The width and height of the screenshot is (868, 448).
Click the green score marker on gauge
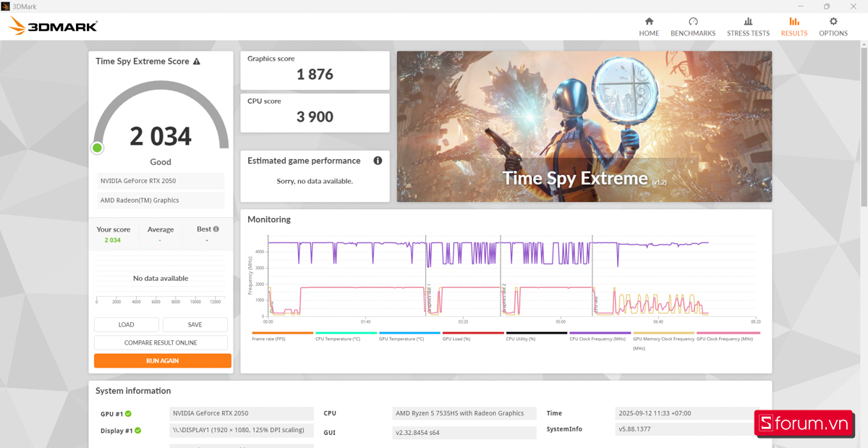coord(97,148)
